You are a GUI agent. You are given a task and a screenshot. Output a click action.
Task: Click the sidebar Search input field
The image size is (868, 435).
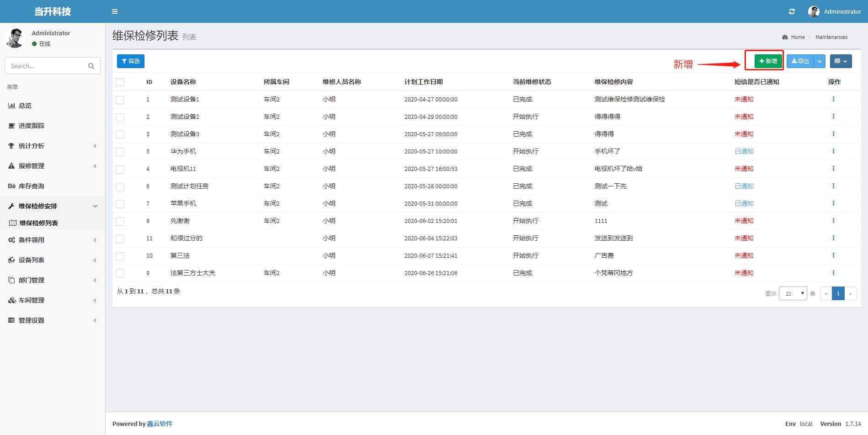tap(46, 66)
